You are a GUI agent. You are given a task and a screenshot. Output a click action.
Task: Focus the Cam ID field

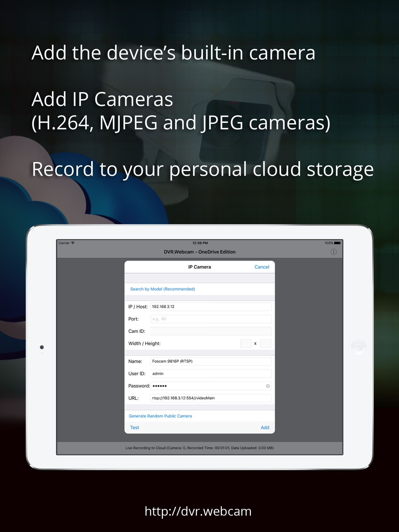[x=211, y=331]
